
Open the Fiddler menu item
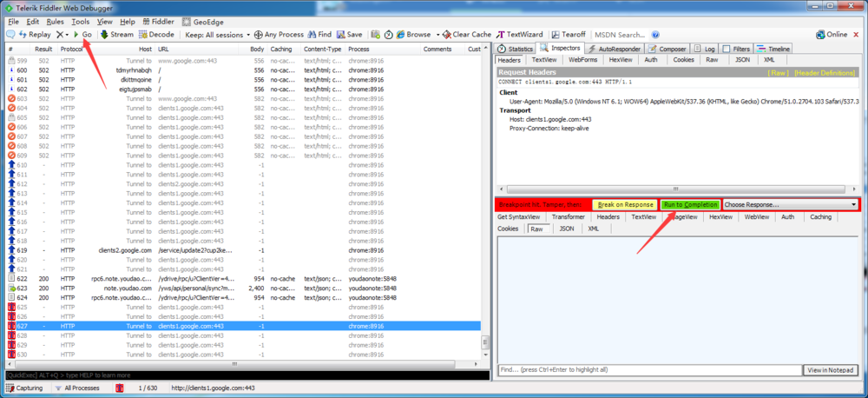(x=158, y=22)
